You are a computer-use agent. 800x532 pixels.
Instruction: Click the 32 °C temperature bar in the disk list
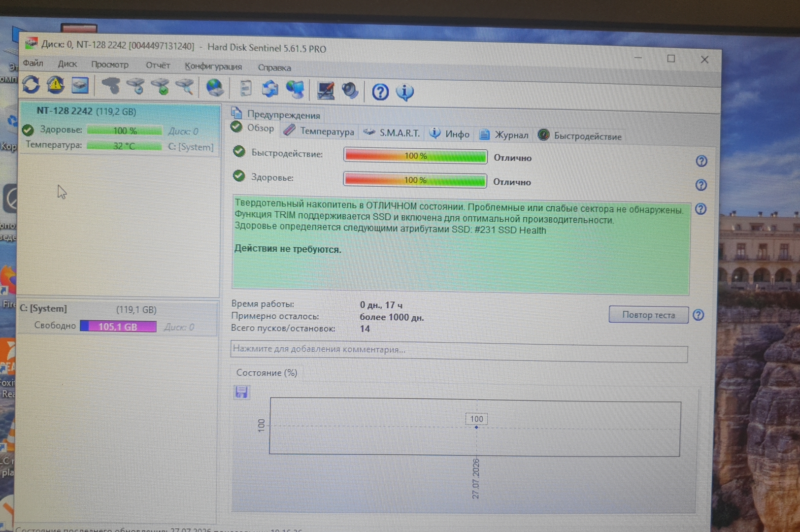[x=124, y=146]
